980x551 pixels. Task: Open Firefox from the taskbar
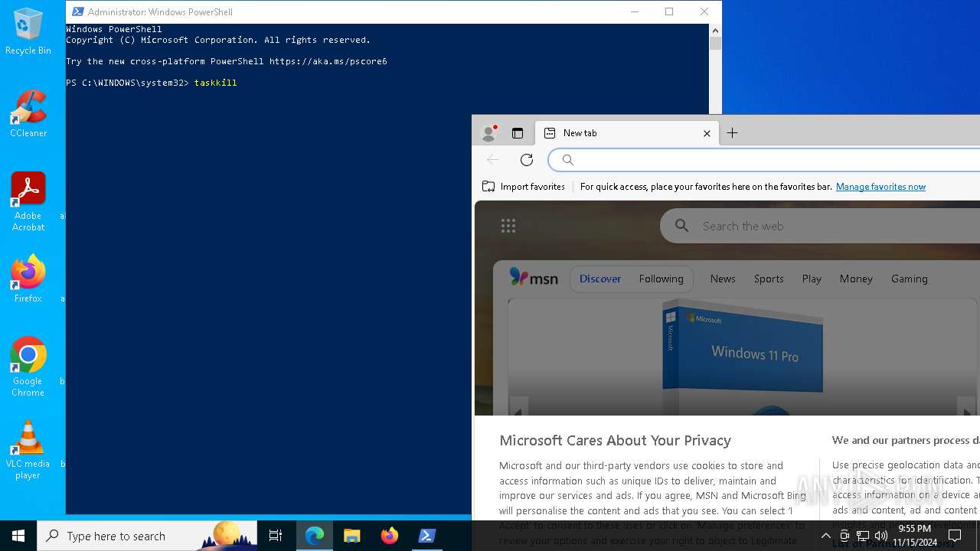390,536
